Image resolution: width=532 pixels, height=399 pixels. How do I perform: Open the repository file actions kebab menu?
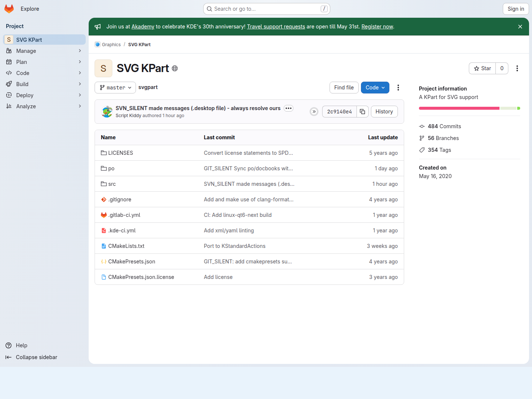[398, 88]
